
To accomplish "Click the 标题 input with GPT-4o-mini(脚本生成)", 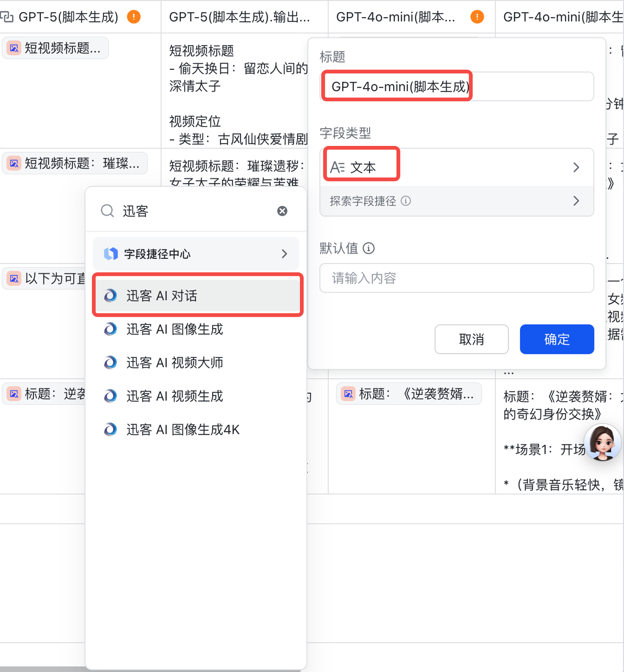I will point(457,87).
